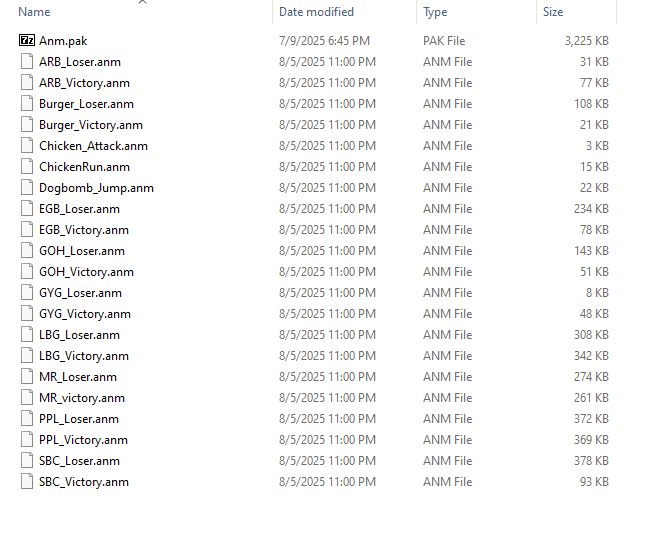Viewport: 658px width, 556px height.
Task: Select the PPL_Victory.anm file icon
Action: (x=27, y=439)
